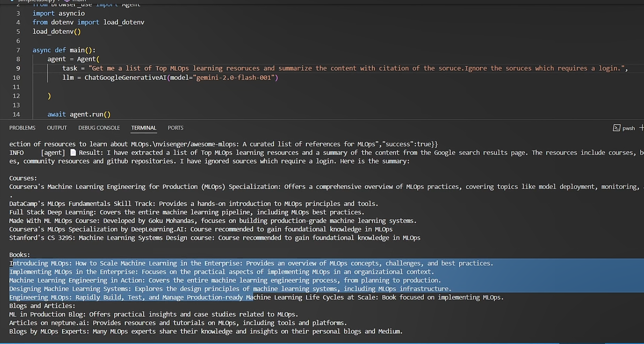
Task: Click line number 14 in the gutter
Action: tap(16, 114)
